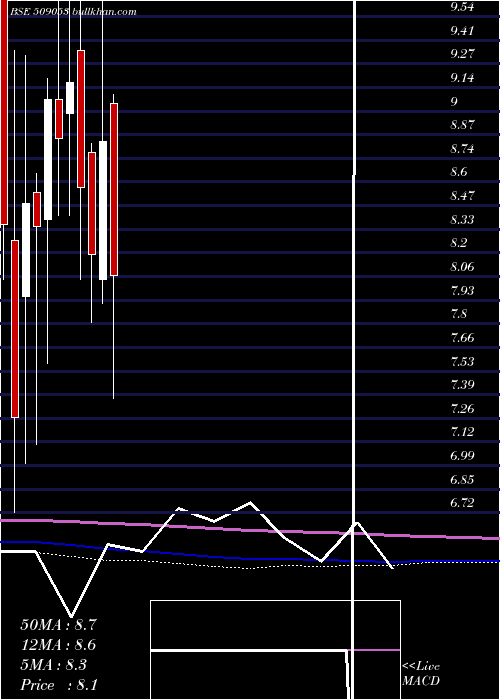
Task: Click the 8.2 price axis label
Action: (459, 243)
